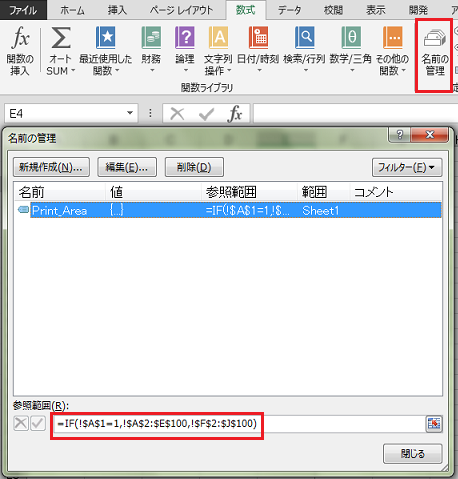Expand the Name Box dropdown arrow

[130, 113]
